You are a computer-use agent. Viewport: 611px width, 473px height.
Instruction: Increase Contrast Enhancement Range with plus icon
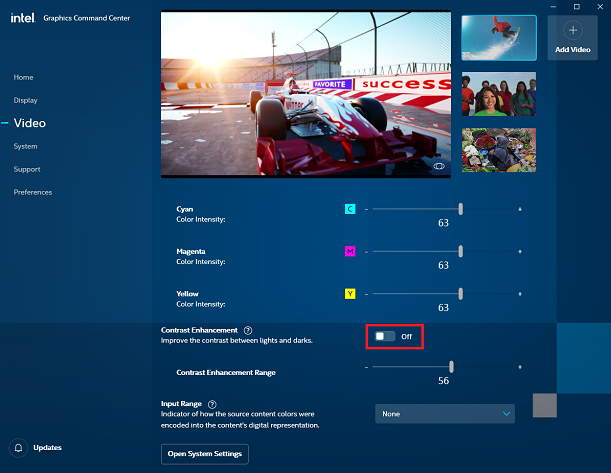(520, 367)
